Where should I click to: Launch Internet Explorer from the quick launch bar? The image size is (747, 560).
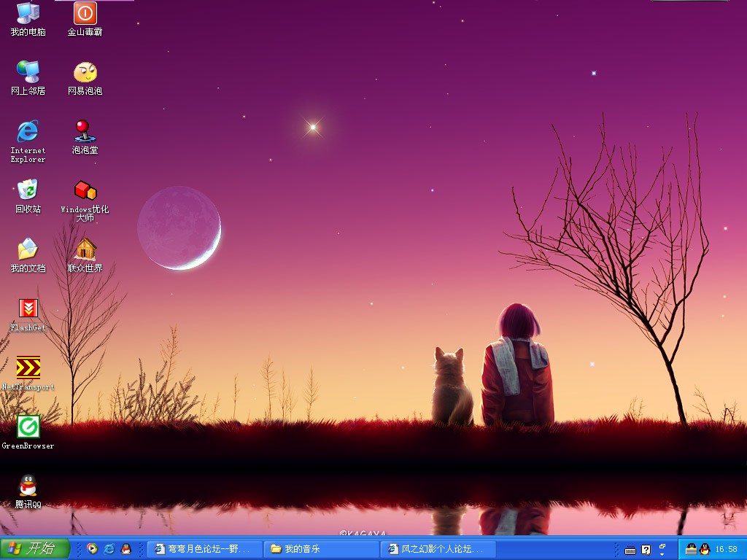coord(109,549)
